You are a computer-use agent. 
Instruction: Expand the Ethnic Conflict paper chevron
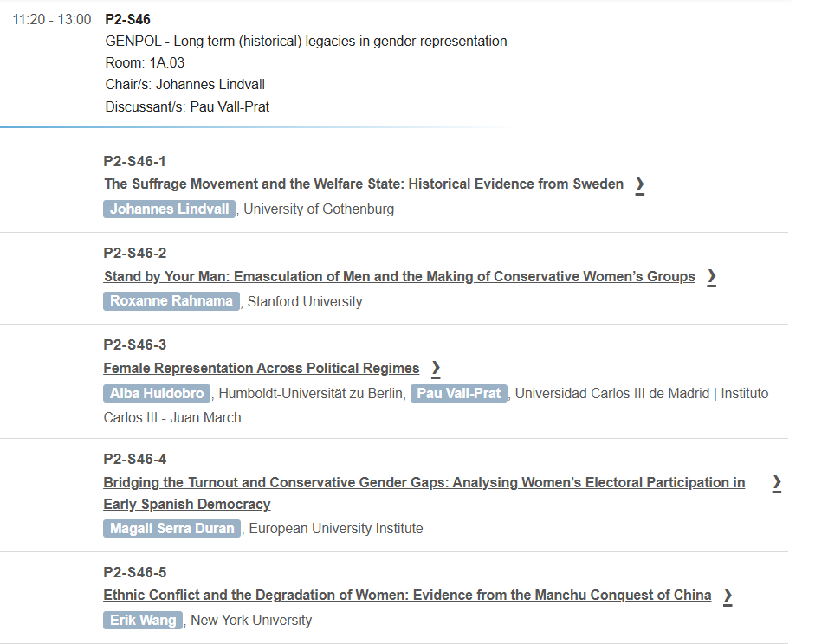pos(728,596)
